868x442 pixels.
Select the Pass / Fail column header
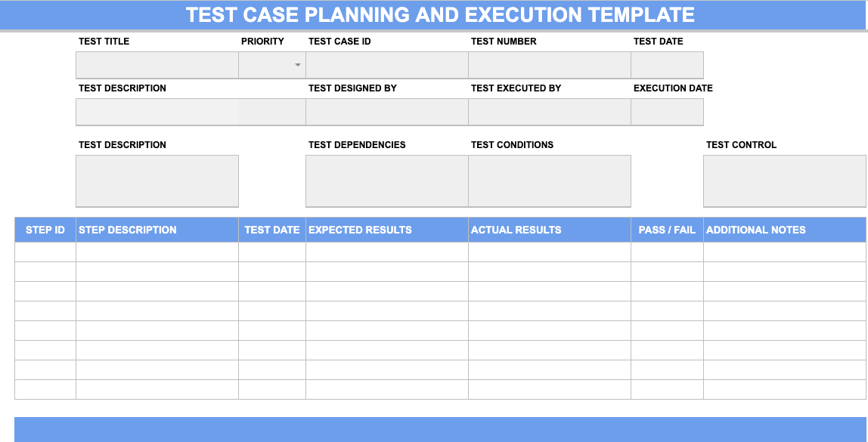(x=667, y=230)
